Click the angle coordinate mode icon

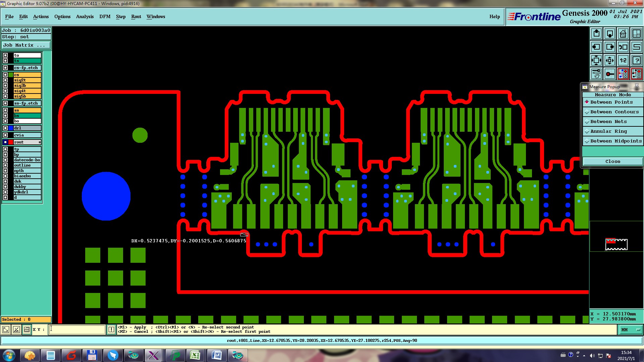tap(16, 329)
